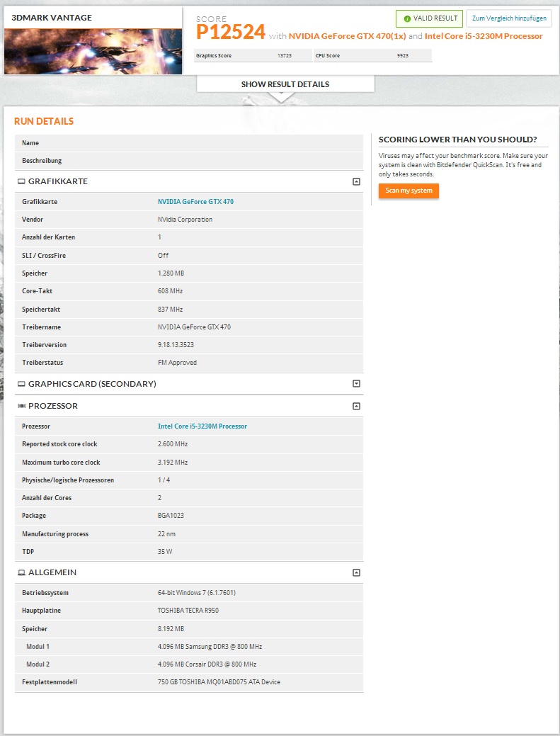Select Core-Takt value 608 MHz
The width and height of the screenshot is (560, 736).
(x=170, y=291)
